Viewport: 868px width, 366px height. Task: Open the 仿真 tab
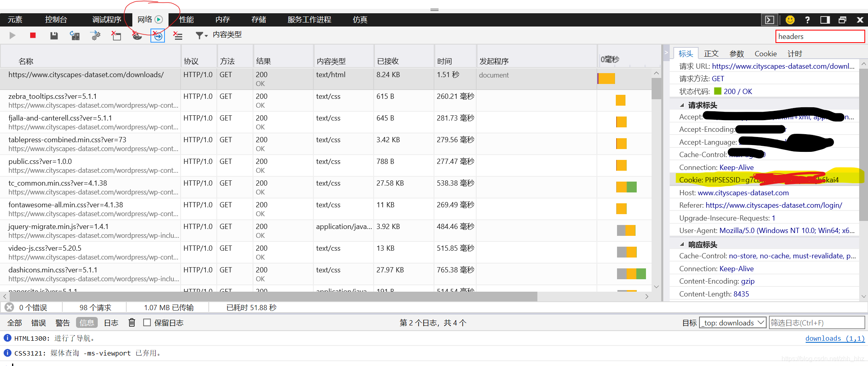(360, 20)
